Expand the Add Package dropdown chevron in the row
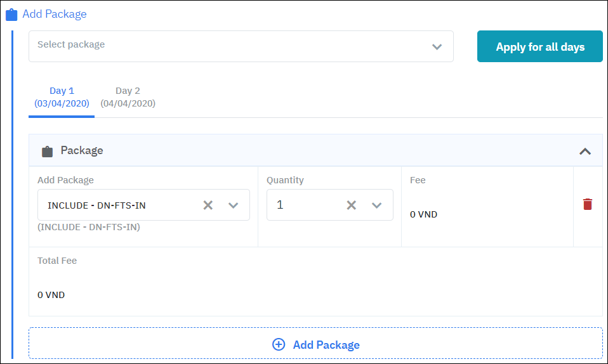Screen dimensions: 608x364 (x=233, y=205)
